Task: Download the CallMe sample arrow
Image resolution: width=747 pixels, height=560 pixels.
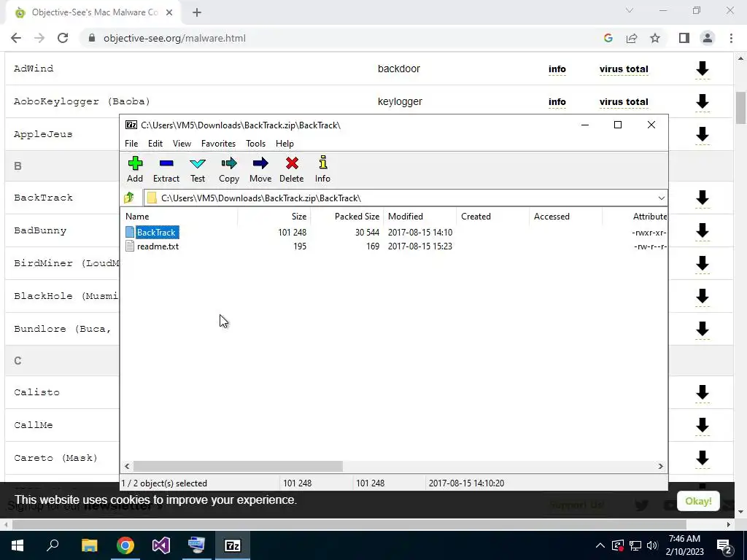Action: click(703, 425)
